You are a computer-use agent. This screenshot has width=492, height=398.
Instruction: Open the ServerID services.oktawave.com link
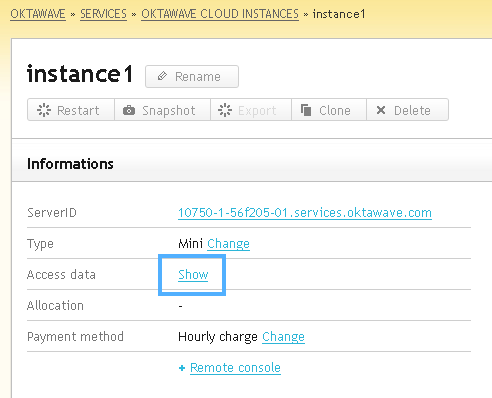[305, 213]
